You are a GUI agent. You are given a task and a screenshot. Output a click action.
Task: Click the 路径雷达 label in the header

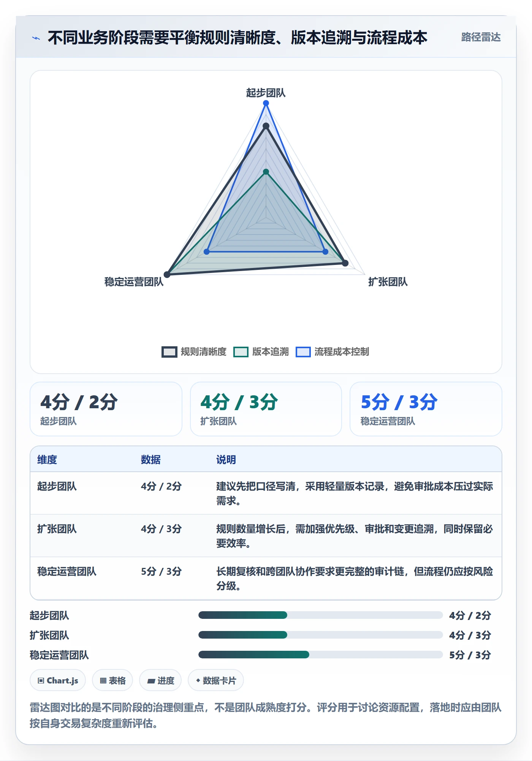(481, 37)
